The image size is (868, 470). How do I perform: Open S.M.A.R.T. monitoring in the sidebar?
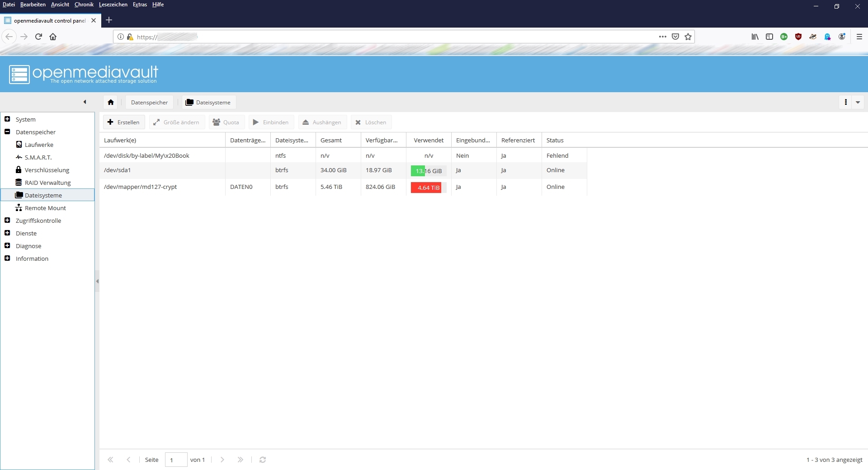pos(38,157)
